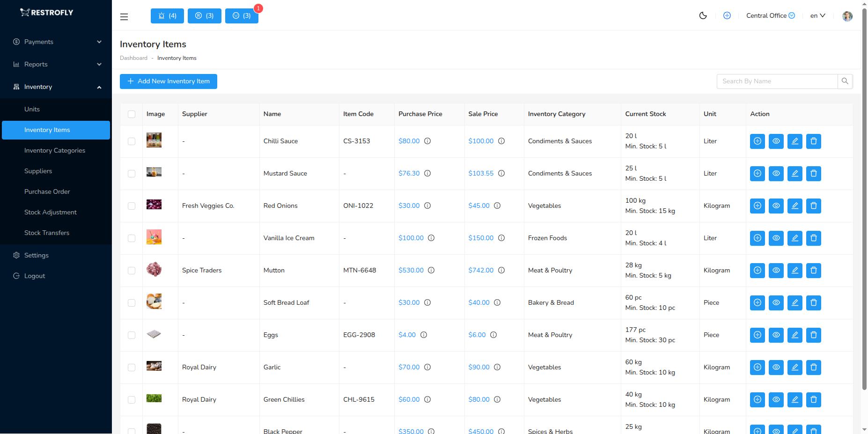Screen dimensions: 868x434
Task: Open the language dropdown
Action: (x=817, y=16)
